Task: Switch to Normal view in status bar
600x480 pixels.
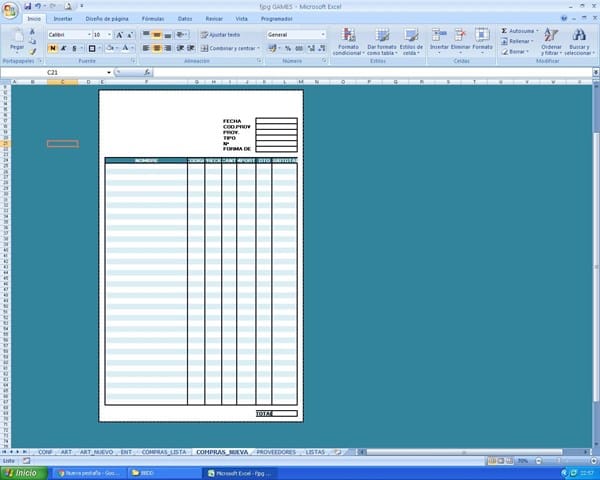Action: click(492, 461)
